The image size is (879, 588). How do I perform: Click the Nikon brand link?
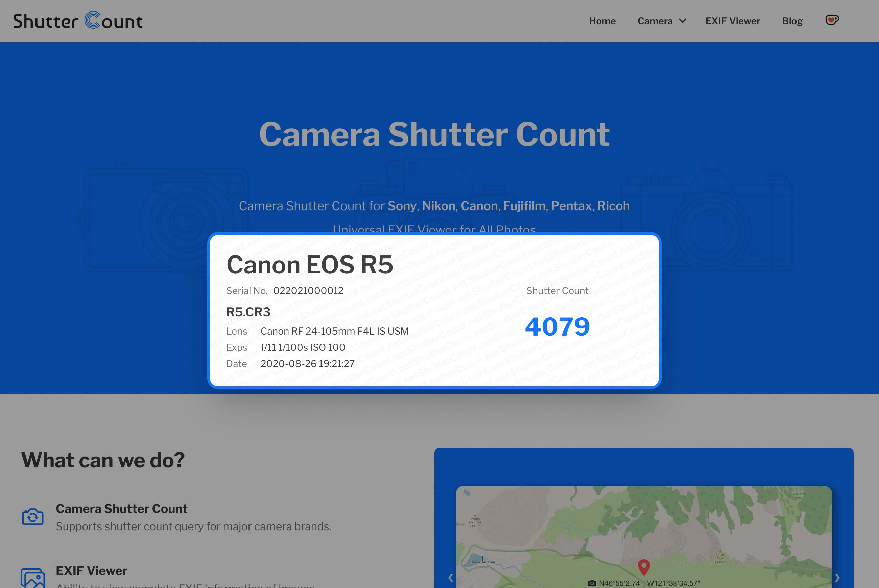438,206
